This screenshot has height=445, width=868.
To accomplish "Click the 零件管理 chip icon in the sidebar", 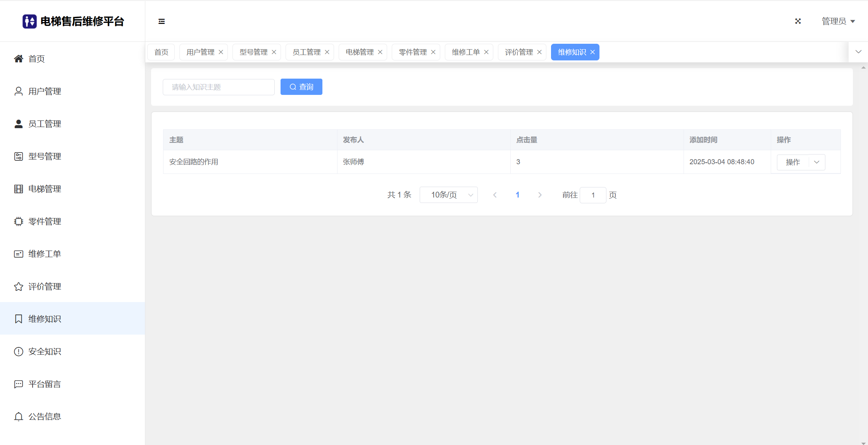I will 19,221.
